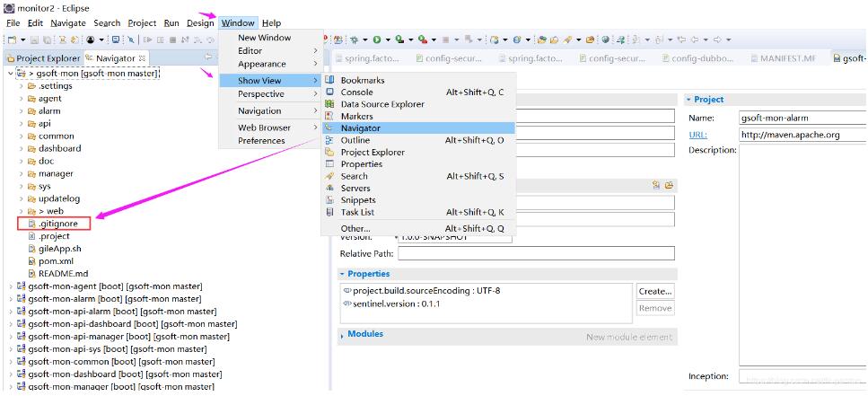Select New Window in Window menu

269,38
